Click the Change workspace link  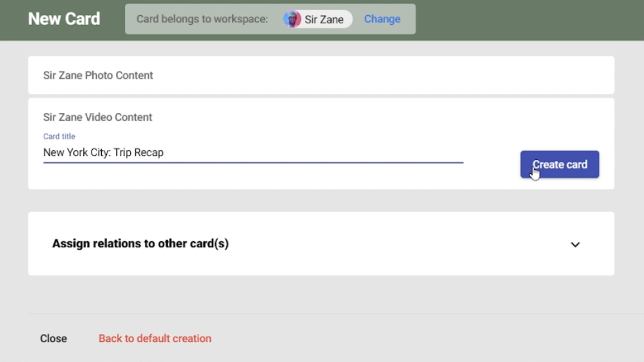click(382, 19)
